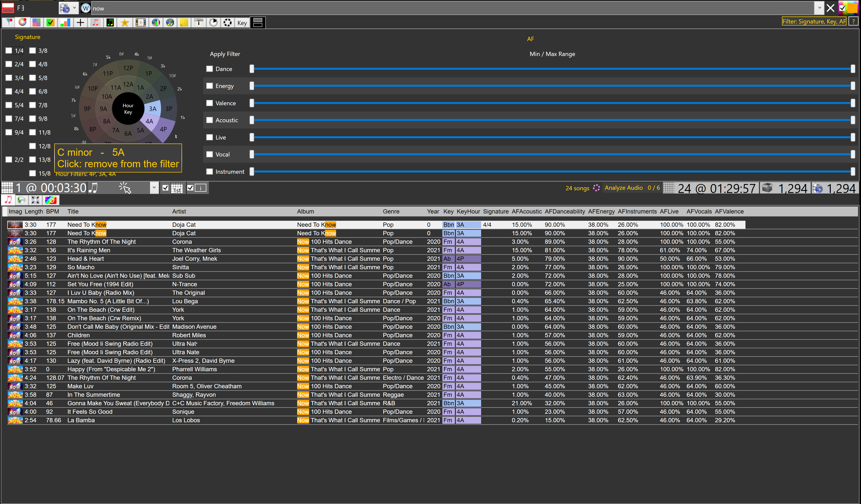Click the clock history tab icon

click(x=22, y=200)
